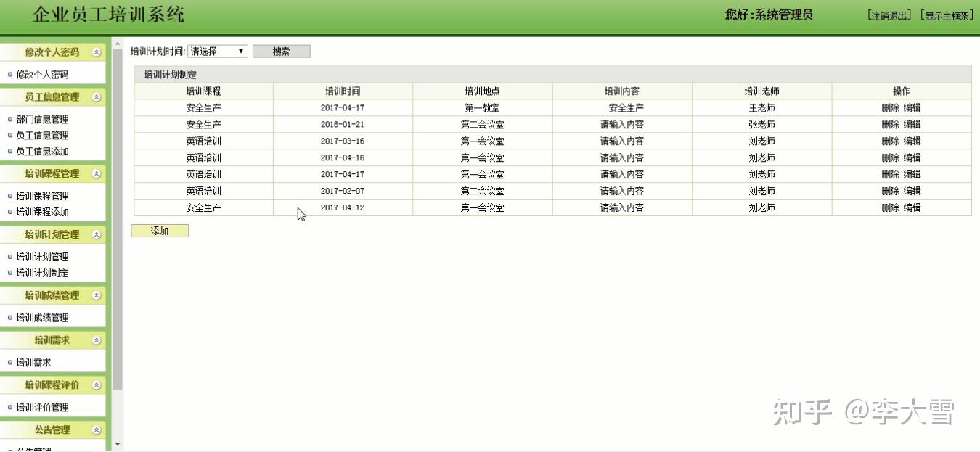Click the 搜索 search button

click(x=281, y=51)
